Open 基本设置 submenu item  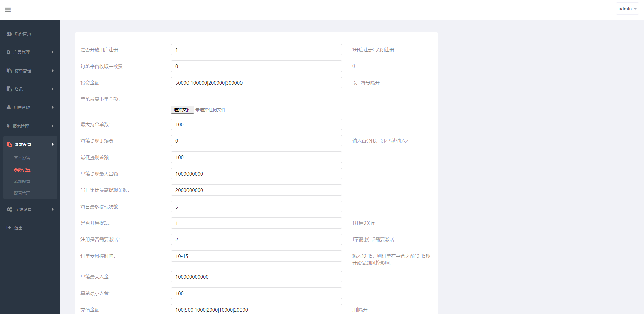[22, 158]
